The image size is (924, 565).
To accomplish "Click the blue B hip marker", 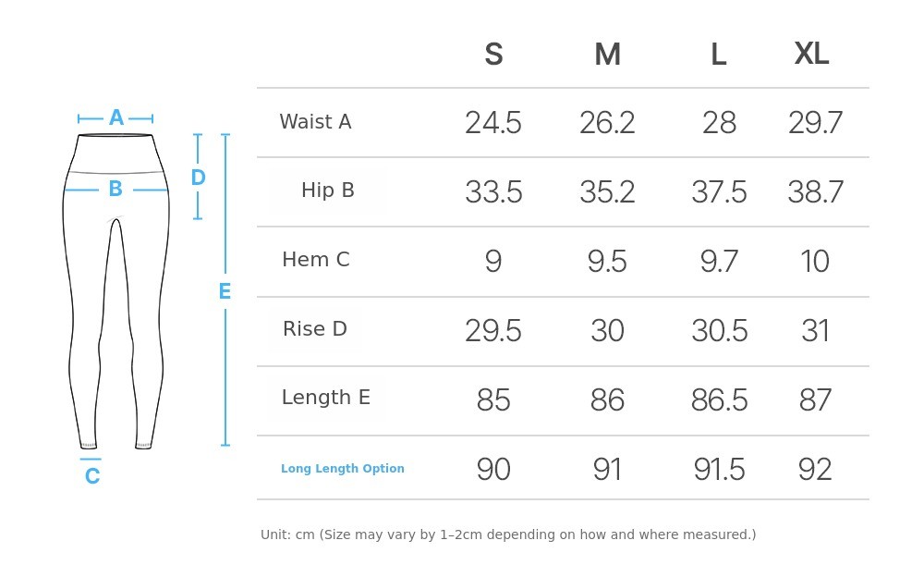I will coord(115,190).
